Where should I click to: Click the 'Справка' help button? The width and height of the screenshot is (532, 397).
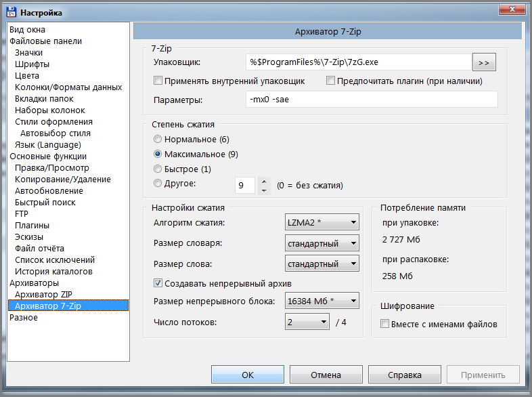(x=405, y=375)
